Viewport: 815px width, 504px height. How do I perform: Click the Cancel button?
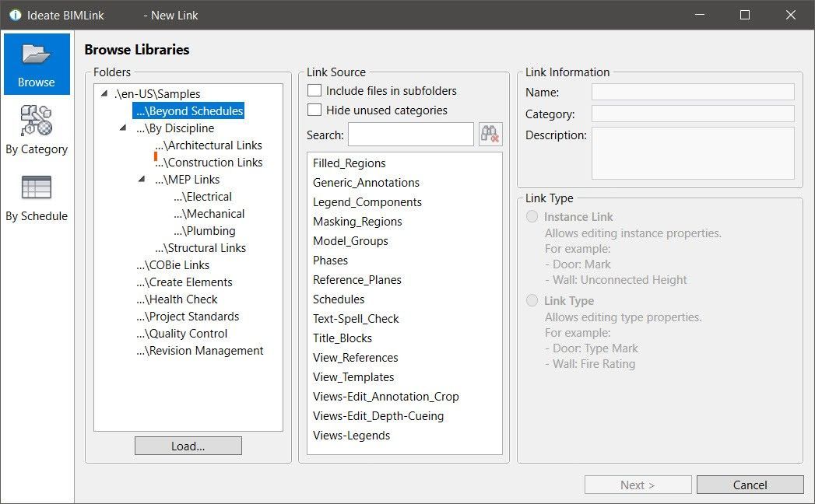point(750,485)
